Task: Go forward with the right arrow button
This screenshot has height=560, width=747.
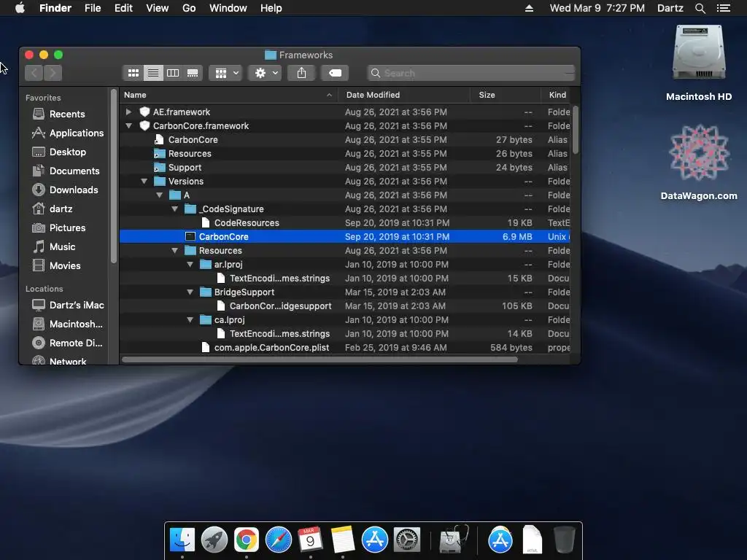Action: 53,73
